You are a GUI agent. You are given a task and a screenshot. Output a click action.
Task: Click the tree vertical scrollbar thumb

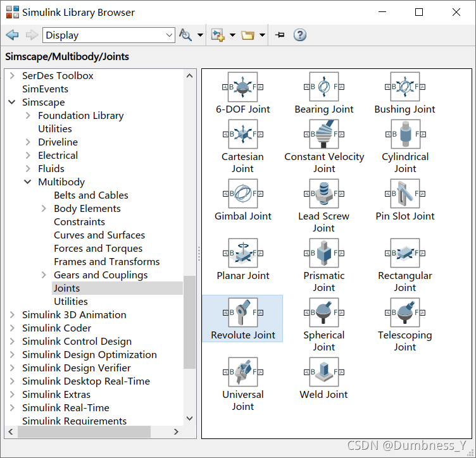tap(190, 322)
